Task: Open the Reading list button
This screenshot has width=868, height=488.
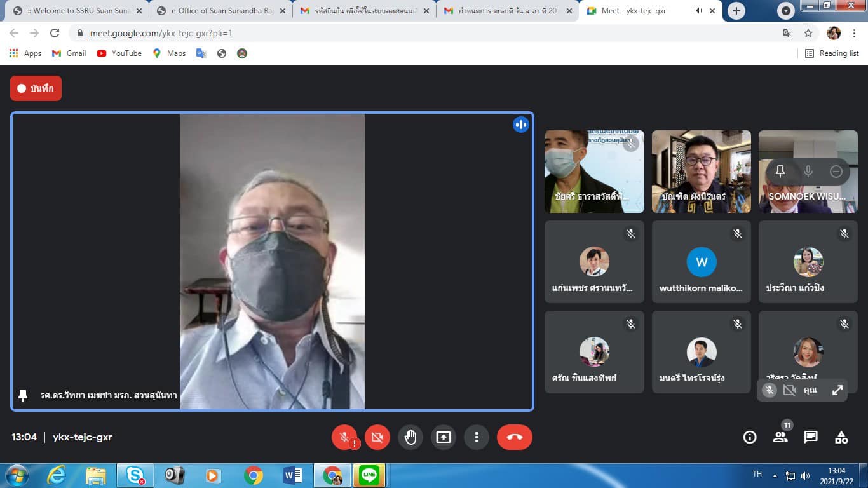Action: tap(832, 53)
